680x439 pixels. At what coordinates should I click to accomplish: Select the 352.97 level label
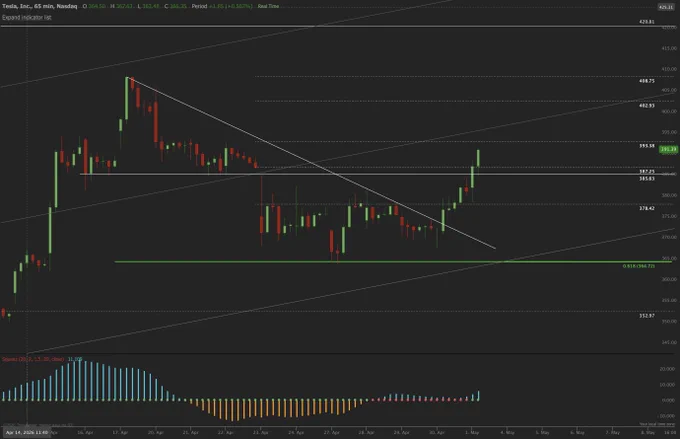tap(647, 316)
